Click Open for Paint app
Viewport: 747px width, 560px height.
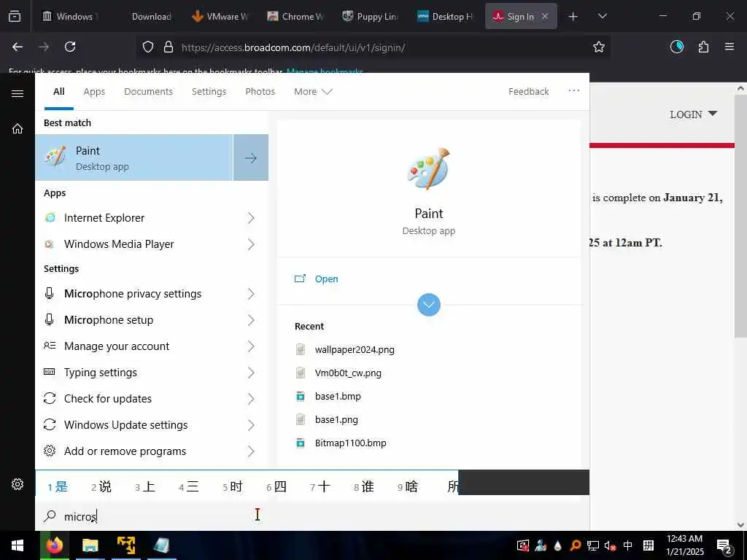[326, 279]
